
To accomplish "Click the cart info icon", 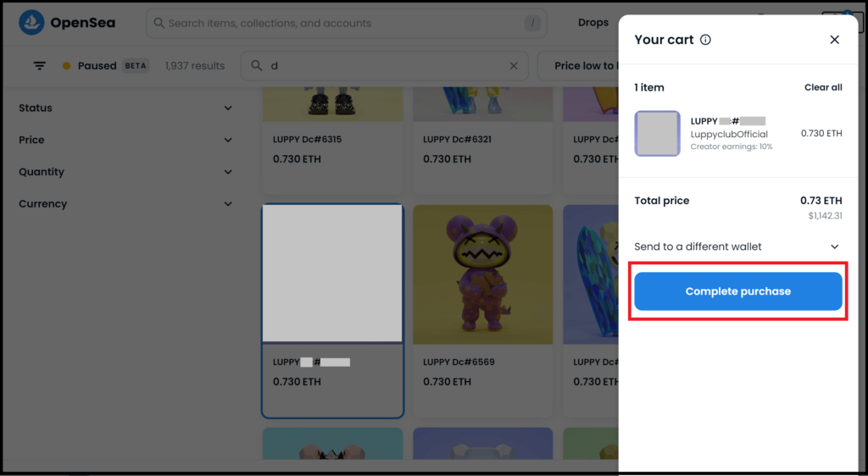I will coord(705,40).
